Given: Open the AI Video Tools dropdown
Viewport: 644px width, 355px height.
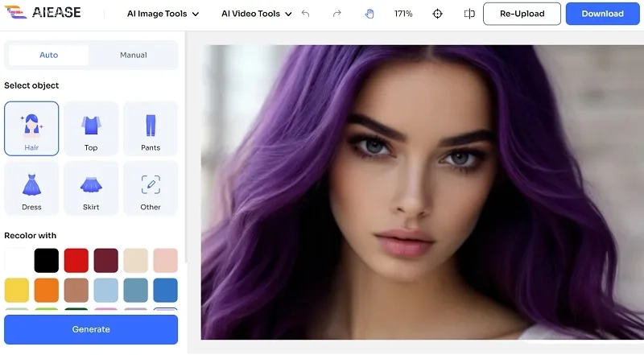Looking at the screenshot, I should tap(257, 14).
